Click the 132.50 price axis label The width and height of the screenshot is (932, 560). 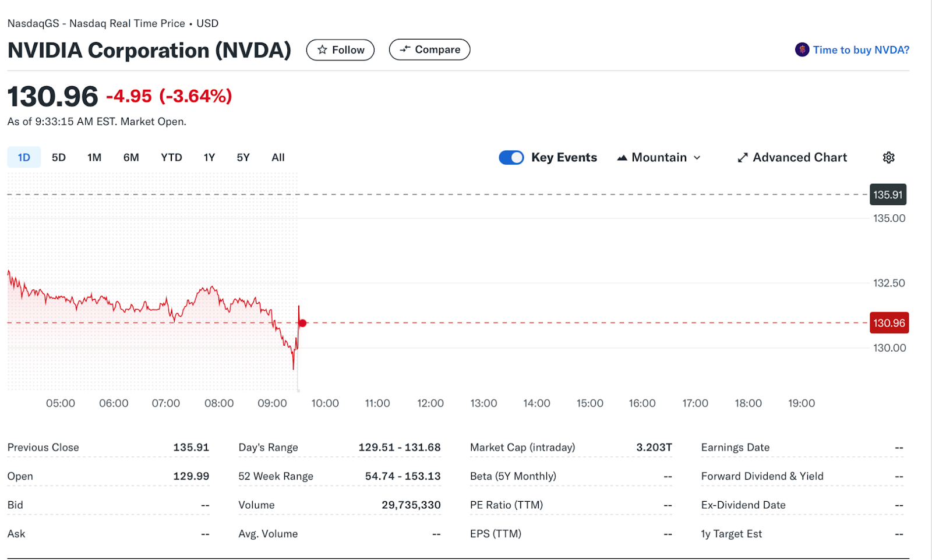[x=889, y=283]
